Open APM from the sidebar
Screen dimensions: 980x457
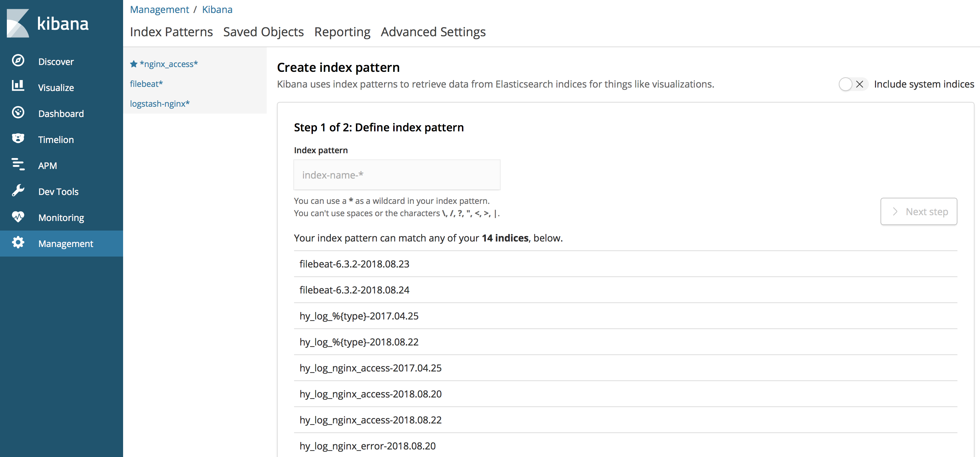coord(62,165)
